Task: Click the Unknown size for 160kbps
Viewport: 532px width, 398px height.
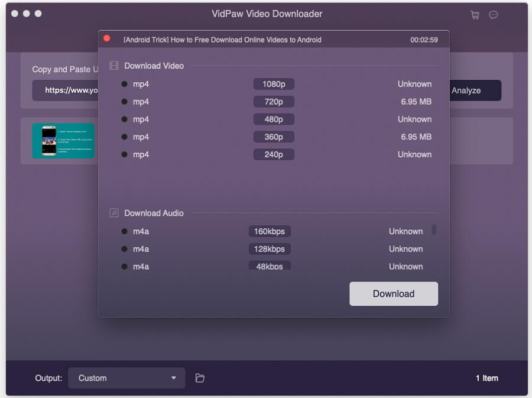Action: click(406, 231)
